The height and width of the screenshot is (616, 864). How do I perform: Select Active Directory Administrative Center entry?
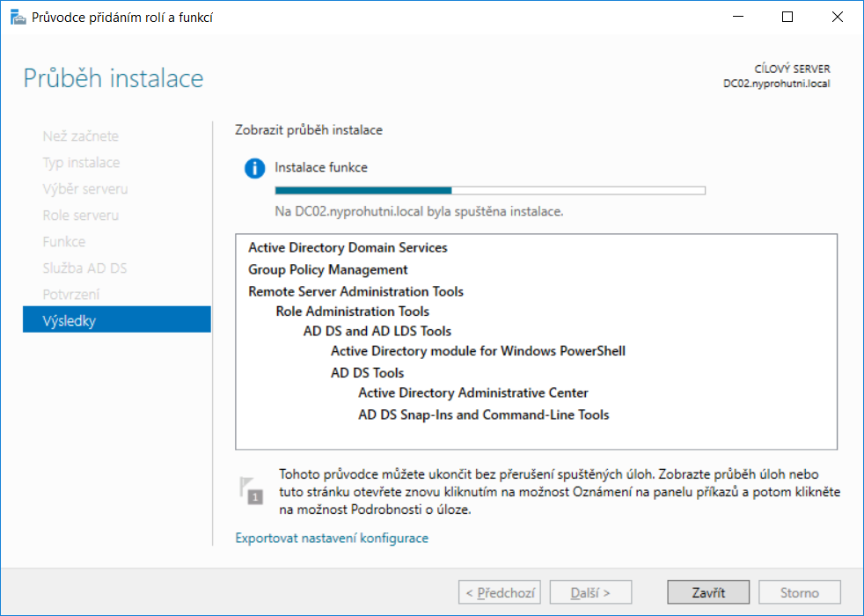tap(473, 392)
